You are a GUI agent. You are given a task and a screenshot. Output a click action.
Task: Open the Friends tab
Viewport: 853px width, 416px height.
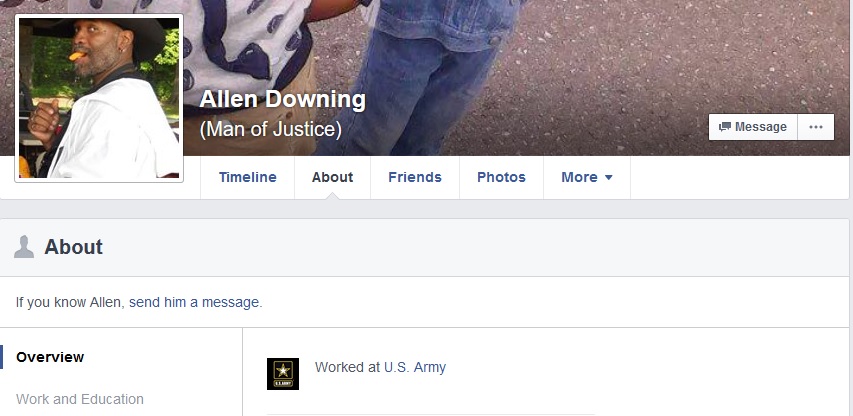[415, 177]
